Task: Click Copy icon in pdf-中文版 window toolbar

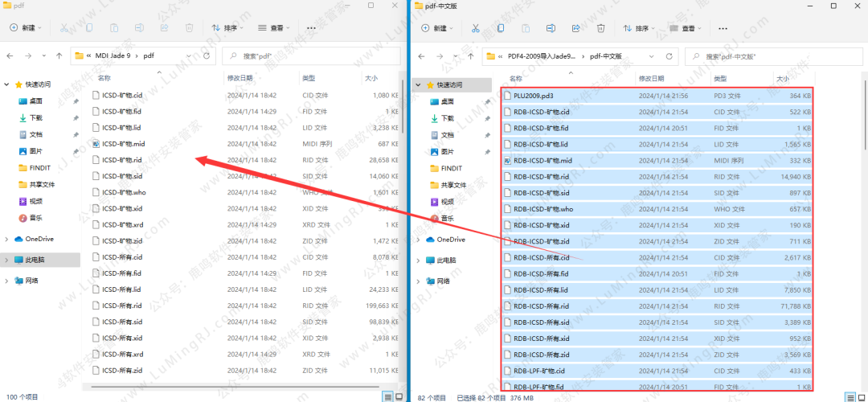Action: [x=501, y=28]
